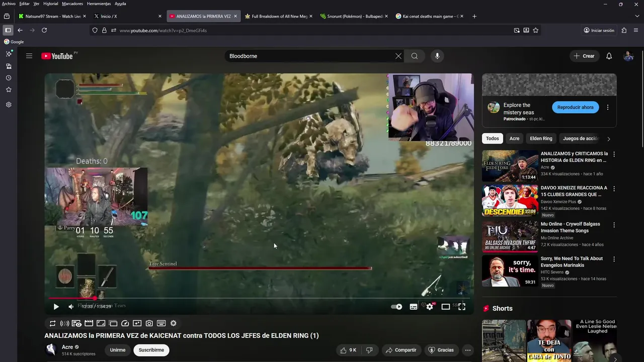Screen dimensions: 644x362
Task: Open the Herramientas menu
Action: click(99, 4)
